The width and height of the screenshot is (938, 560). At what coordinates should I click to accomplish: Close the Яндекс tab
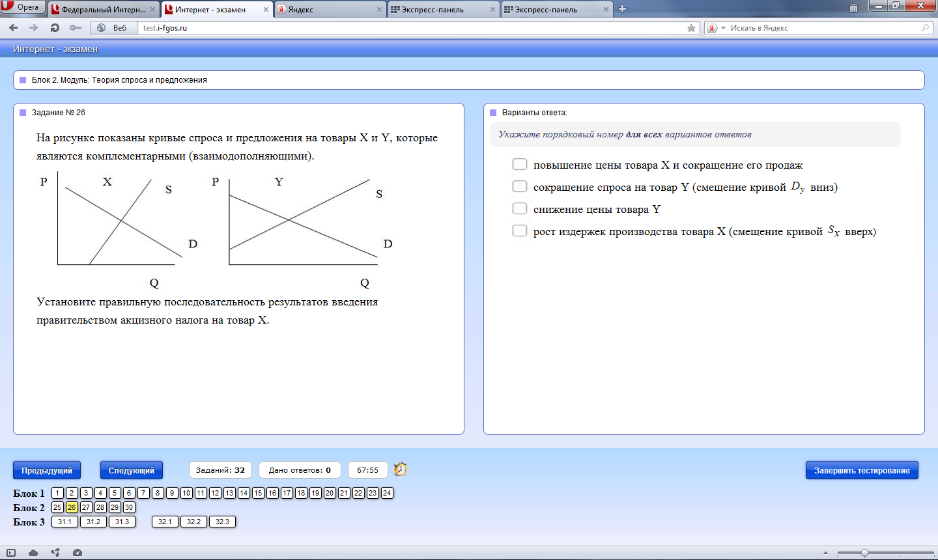(380, 10)
